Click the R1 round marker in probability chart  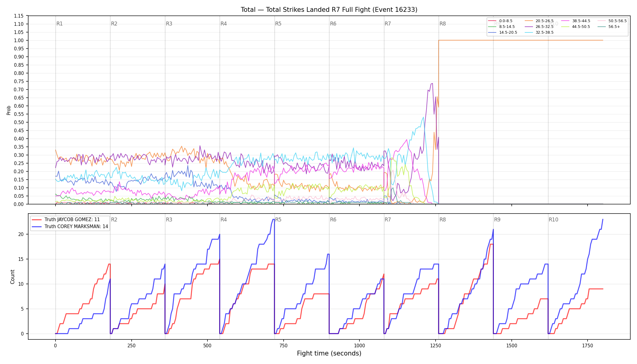click(59, 24)
